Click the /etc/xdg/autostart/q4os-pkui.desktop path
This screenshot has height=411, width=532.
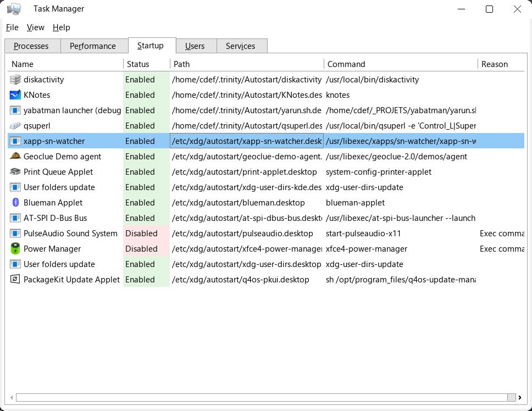[x=241, y=280]
